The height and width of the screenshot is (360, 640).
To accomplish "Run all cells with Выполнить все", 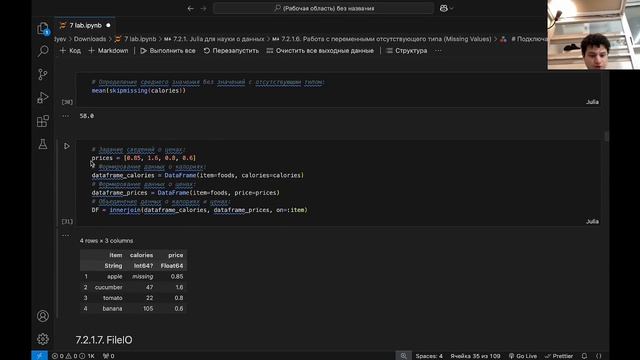I will [168, 51].
